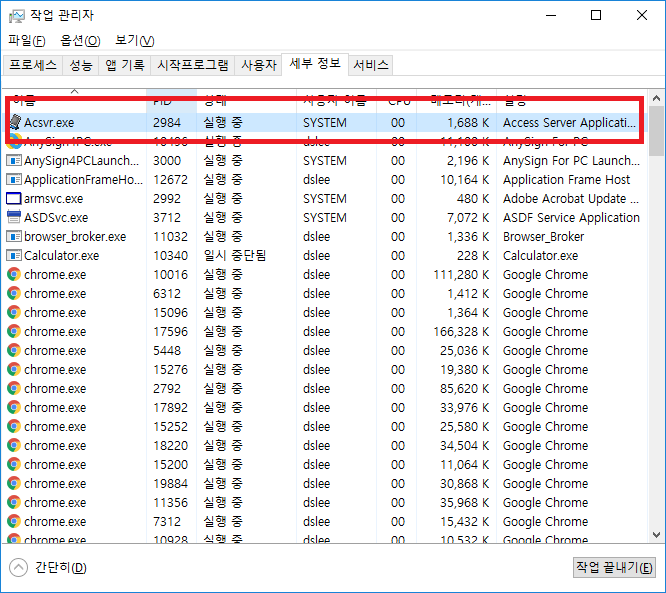
Task: Select the 세부 정보 tab
Action: tap(315, 64)
